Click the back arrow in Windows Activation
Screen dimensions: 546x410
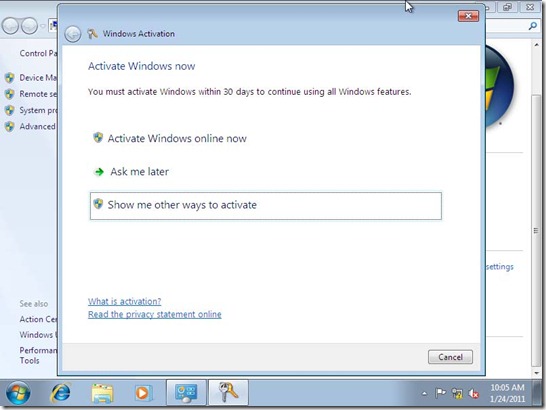coord(73,34)
